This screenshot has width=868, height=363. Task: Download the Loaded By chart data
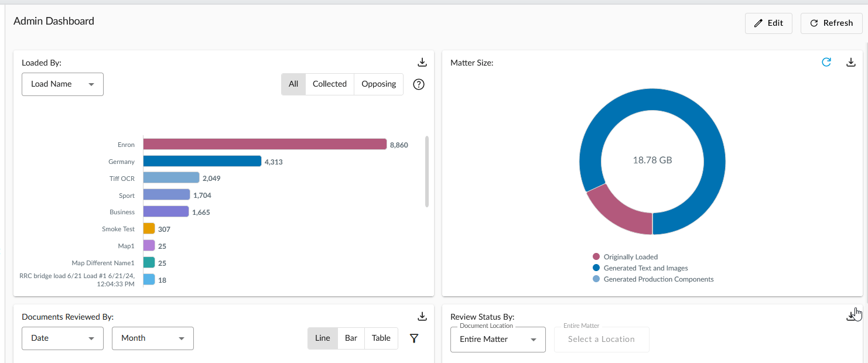422,61
